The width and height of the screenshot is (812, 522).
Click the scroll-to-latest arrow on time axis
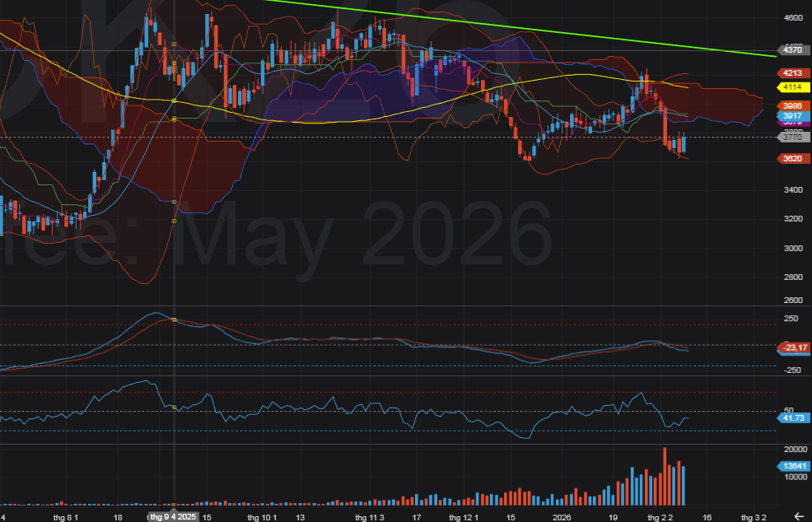coord(798,515)
